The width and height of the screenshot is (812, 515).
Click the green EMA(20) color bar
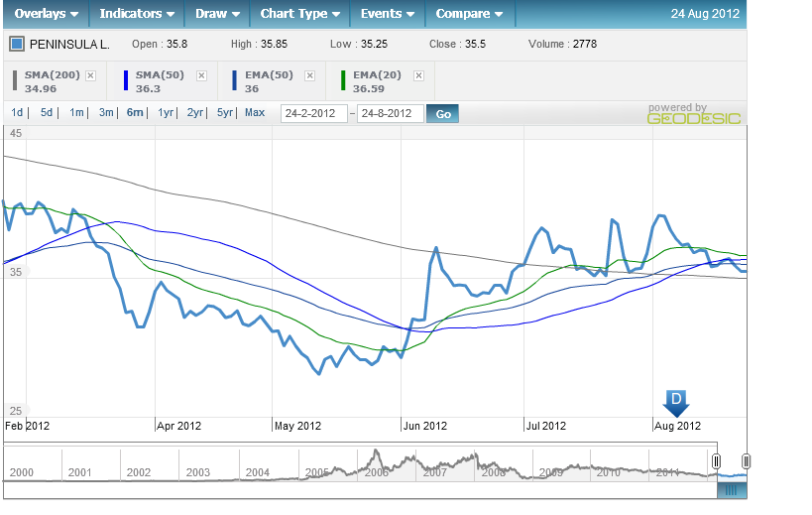tap(343, 80)
